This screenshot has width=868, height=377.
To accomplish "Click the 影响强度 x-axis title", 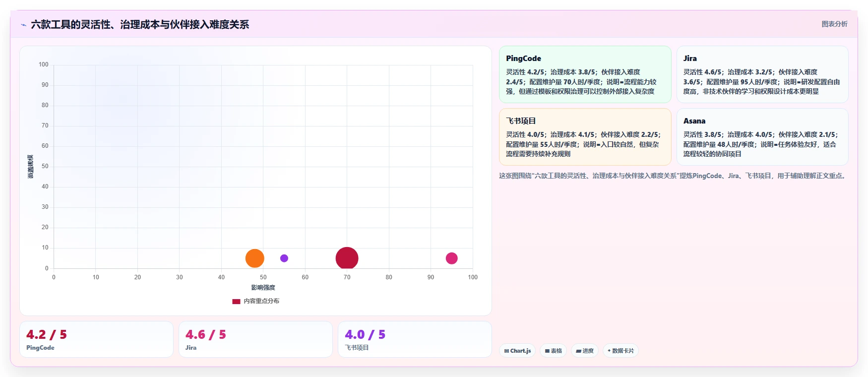I will 263,288.
